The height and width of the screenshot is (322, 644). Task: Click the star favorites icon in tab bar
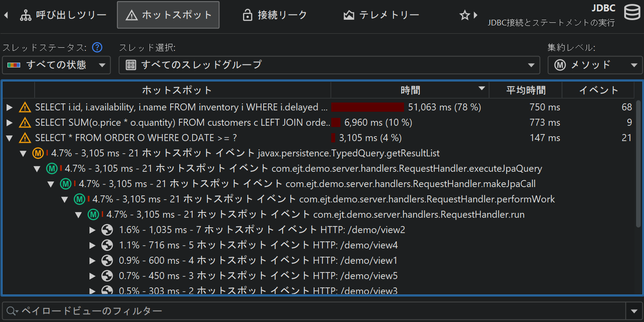pos(465,15)
